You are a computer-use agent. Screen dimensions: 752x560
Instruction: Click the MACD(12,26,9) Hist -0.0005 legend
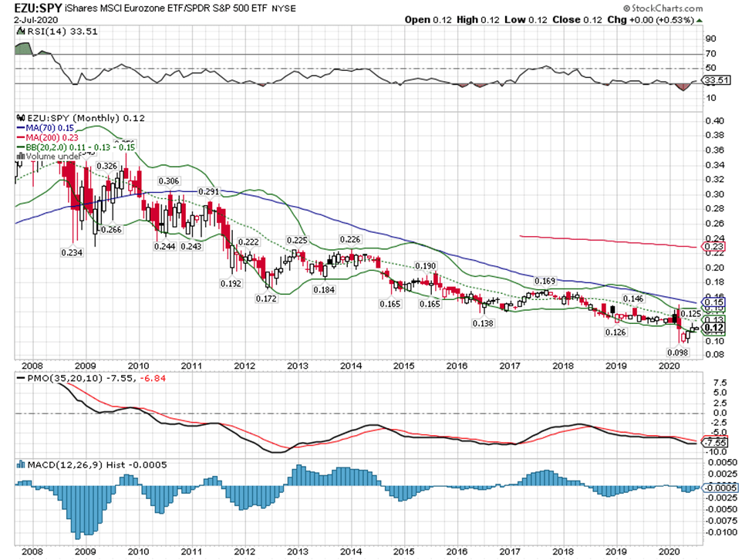pyautogui.click(x=97, y=464)
